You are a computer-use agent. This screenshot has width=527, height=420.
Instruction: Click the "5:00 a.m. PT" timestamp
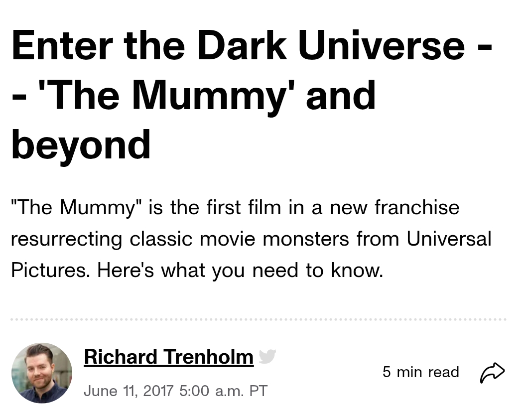click(223, 390)
